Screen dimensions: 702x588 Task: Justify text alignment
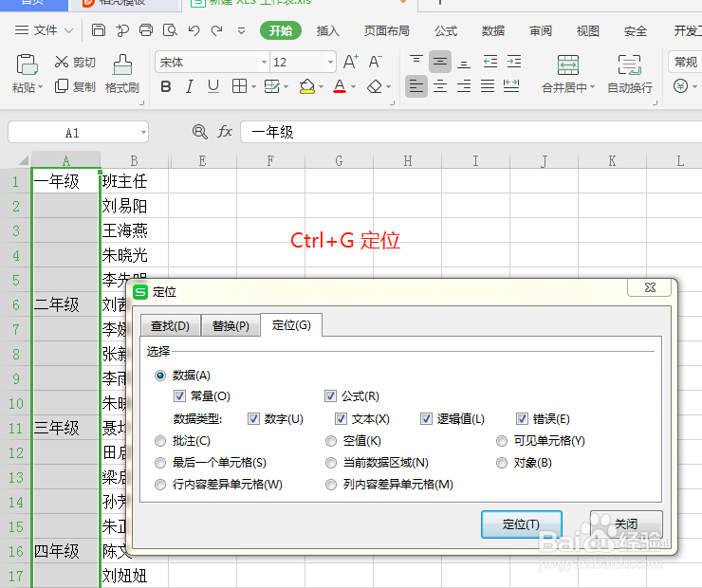pos(488,86)
